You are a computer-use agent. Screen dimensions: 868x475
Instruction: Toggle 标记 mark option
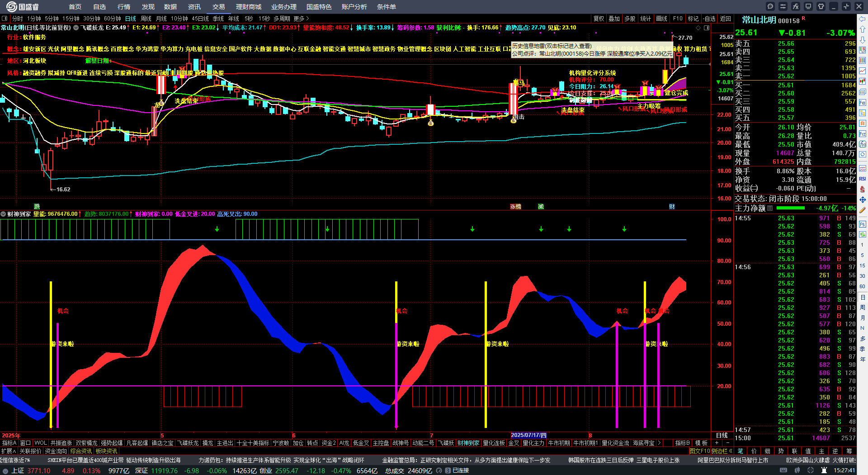693,19
